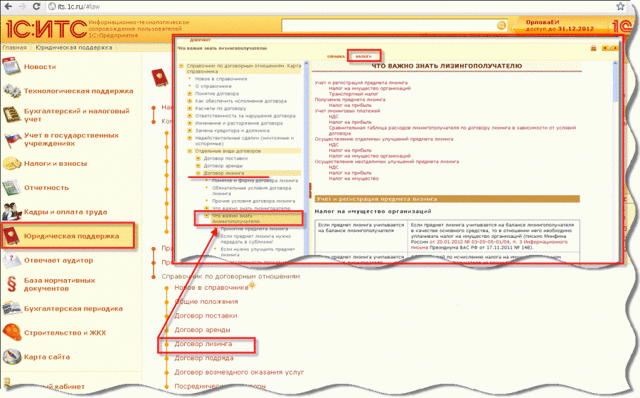This screenshot has width=640, height=398.
Task: Open the Карта сайта compass icon
Action: [x=11, y=356]
